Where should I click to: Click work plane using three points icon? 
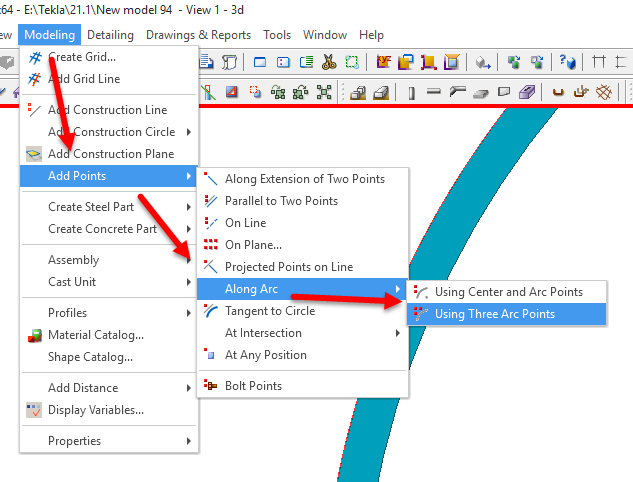pyautogui.click(x=429, y=62)
